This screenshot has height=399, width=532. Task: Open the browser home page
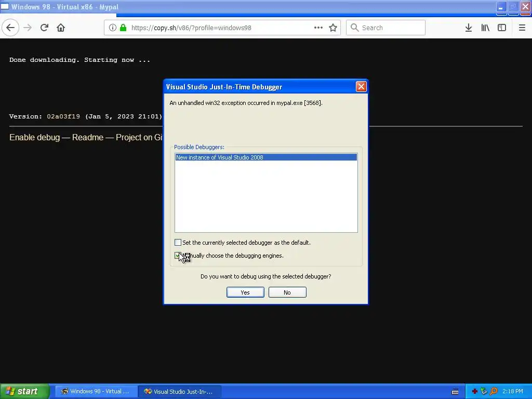pyautogui.click(x=61, y=28)
